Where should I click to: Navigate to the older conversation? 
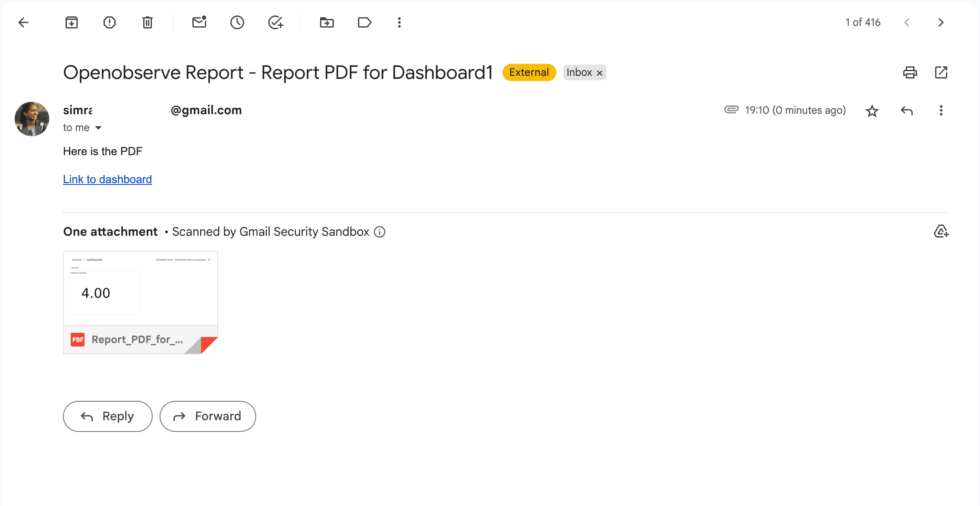click(x=941, y=22)
